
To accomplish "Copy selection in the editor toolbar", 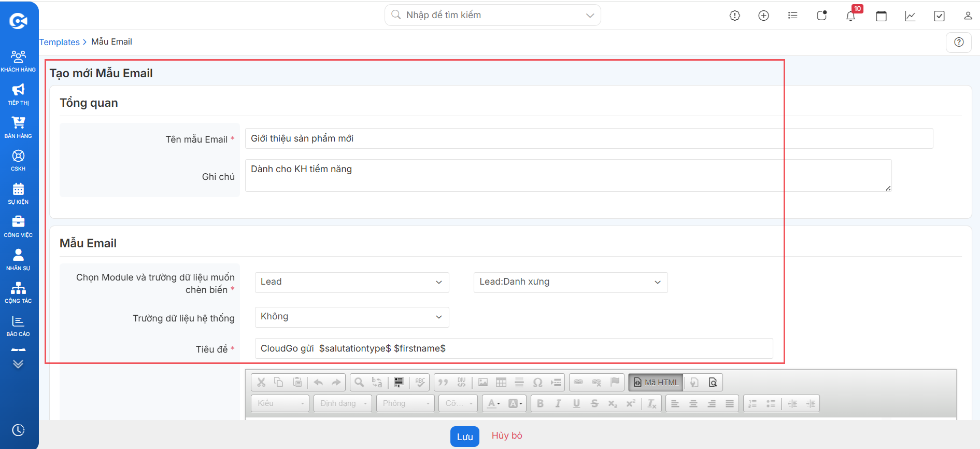I will tap(279, 382).
